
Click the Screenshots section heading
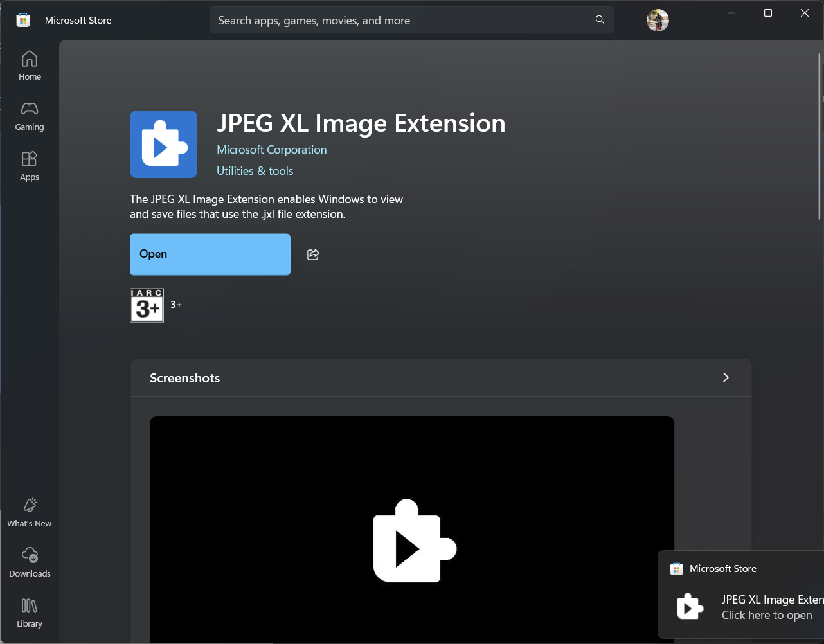184,378
